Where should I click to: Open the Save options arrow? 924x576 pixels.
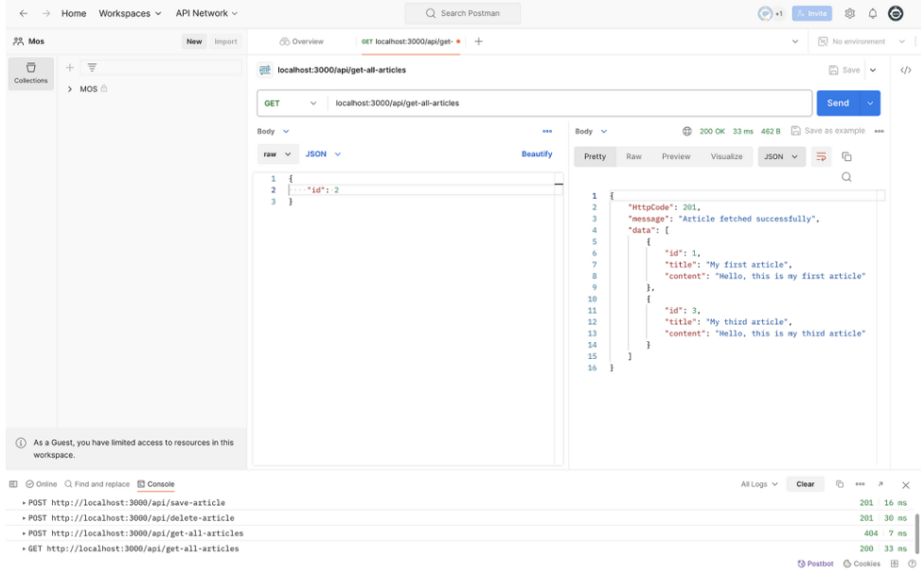[x=873, y=70]
